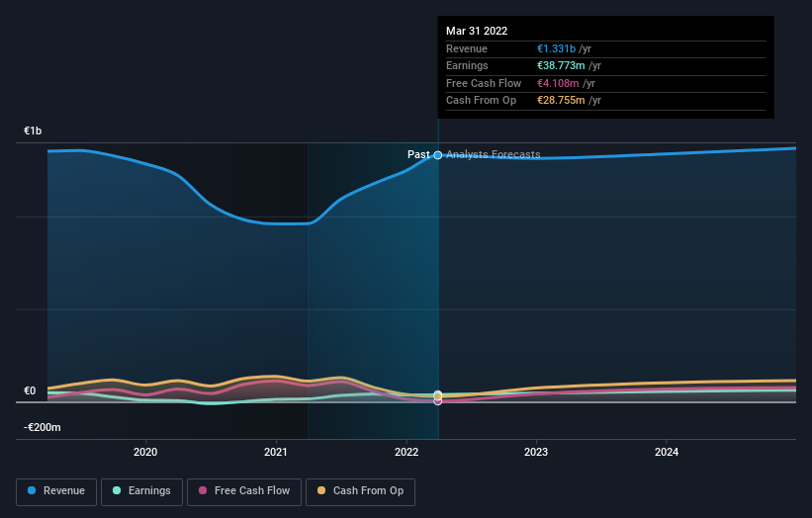Viewport: 812px width, 518px height.
Task: Click the 2022 x-axis label
Action: pyautogui.click(x=406, y=452)
